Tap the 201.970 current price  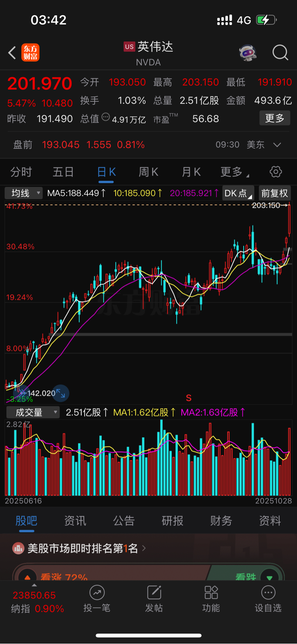(x=40, y=84)
